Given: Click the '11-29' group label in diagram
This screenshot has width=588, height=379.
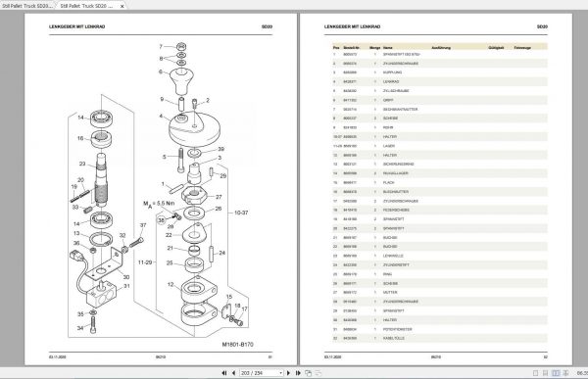Looking at the screenshot, I should tap(145, 262).
